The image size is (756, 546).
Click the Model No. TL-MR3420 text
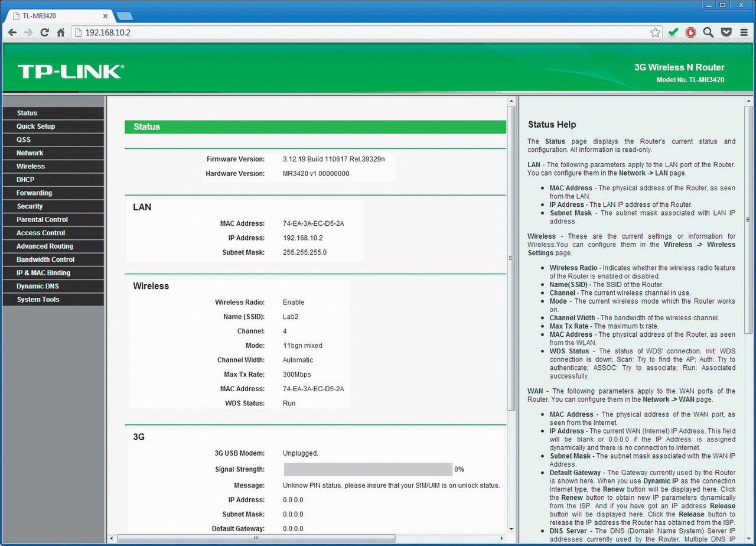(x=690, y=80)
